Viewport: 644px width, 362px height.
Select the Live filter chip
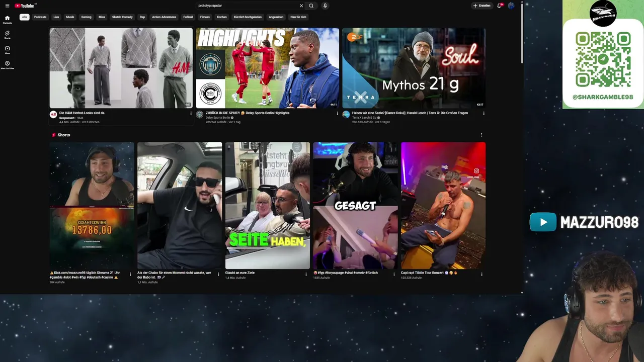[x=56, y=17]
